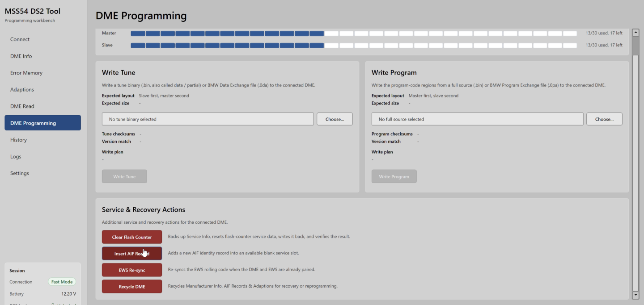View the Logs page
This screenshot has width=644, height=305.
(42, 157)
